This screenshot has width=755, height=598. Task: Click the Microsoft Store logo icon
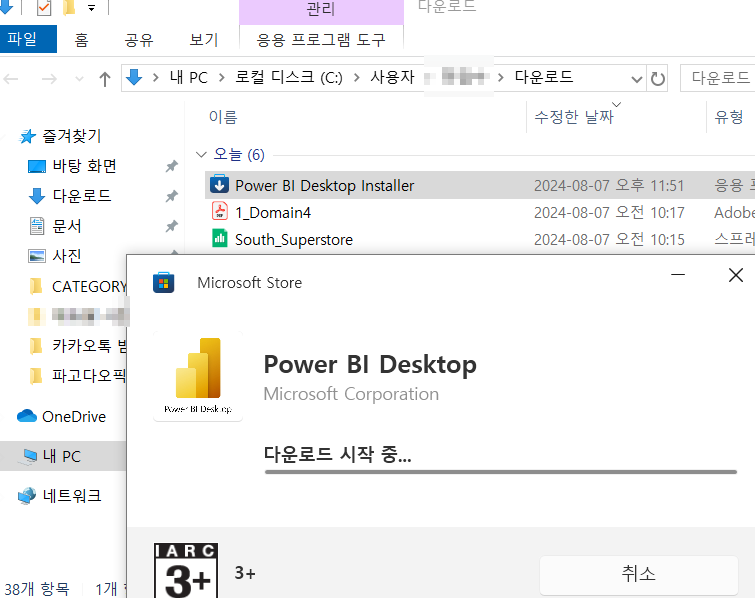(x=163, y=283)
